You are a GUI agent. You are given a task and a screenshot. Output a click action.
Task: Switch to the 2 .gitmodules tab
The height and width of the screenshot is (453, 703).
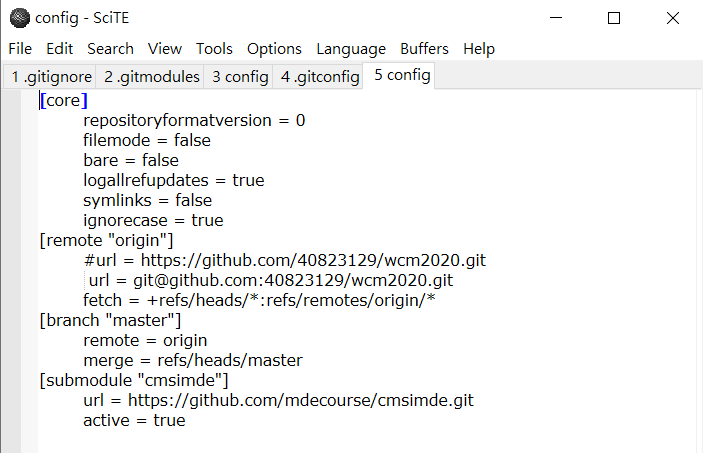(x=152, y=77)
